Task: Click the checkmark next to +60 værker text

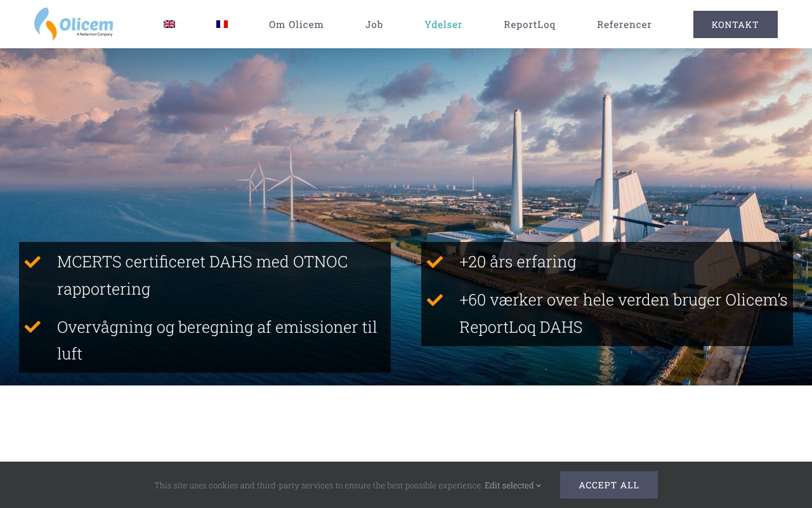Action: tap(435, 299)
